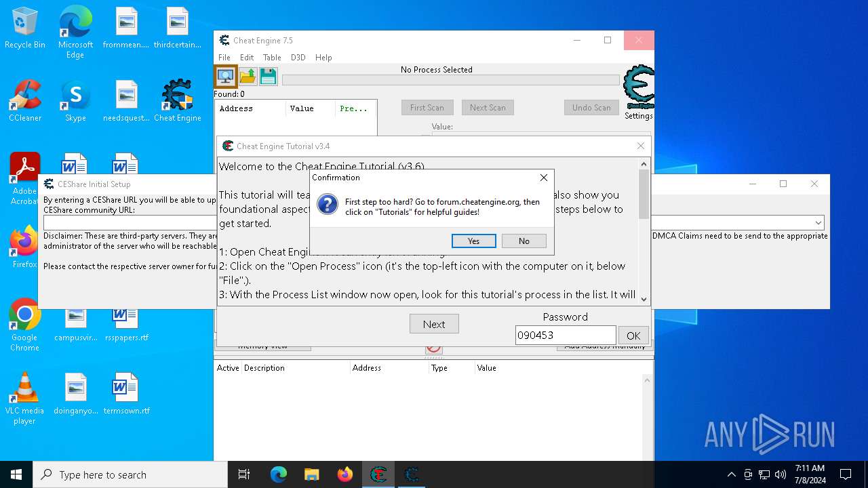Open notification center icon

click(846, 474)
